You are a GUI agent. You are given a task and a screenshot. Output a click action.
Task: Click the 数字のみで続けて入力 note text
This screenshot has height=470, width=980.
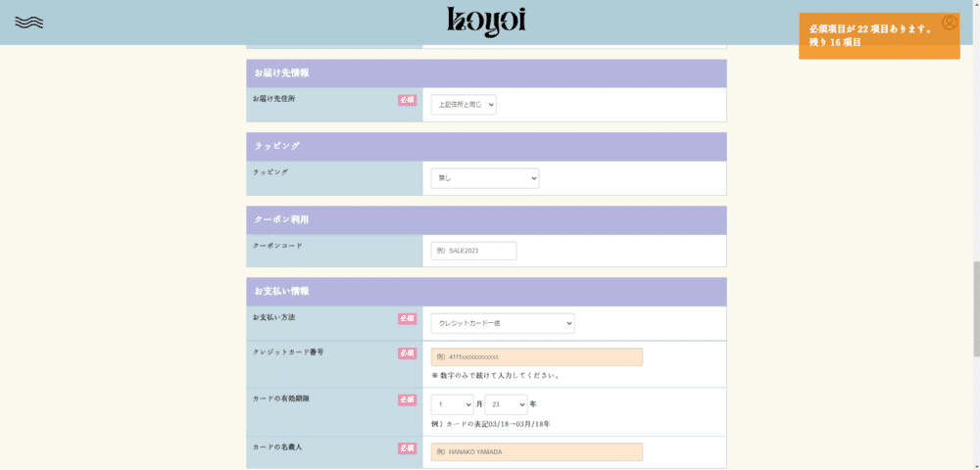click(495, 376)
